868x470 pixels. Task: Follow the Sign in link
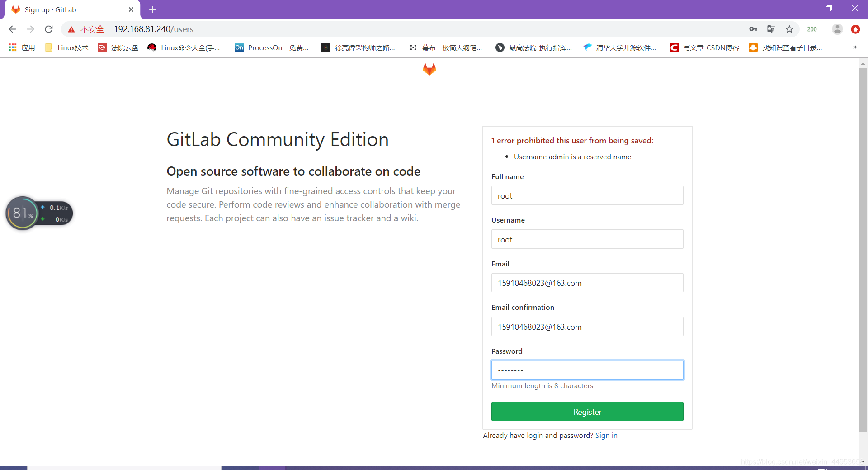(606, 435)
